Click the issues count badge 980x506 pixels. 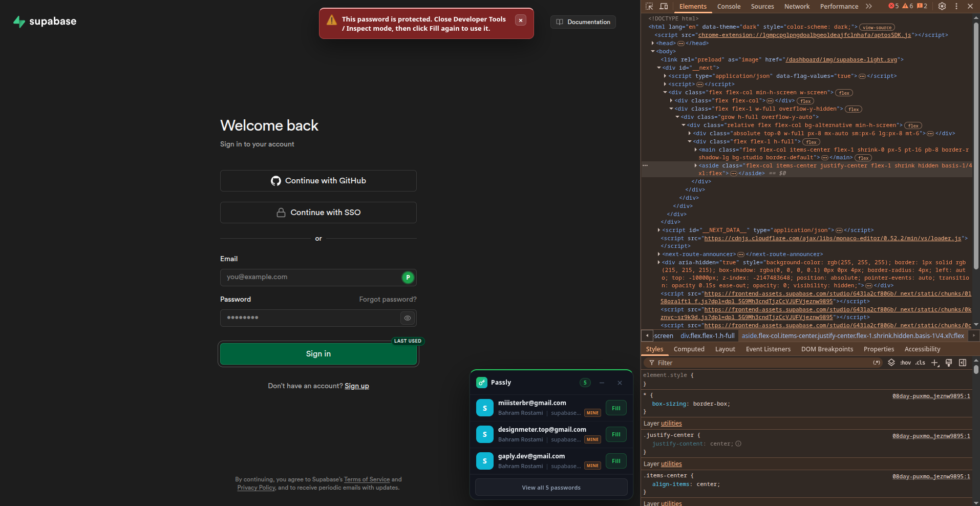922,6
